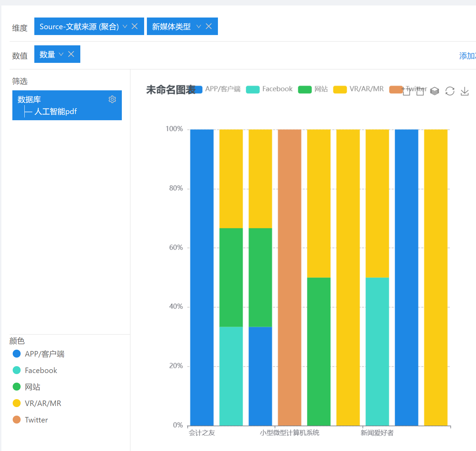
Task: Remove the 数量 value chip
Action: click(x=71, y=54)
